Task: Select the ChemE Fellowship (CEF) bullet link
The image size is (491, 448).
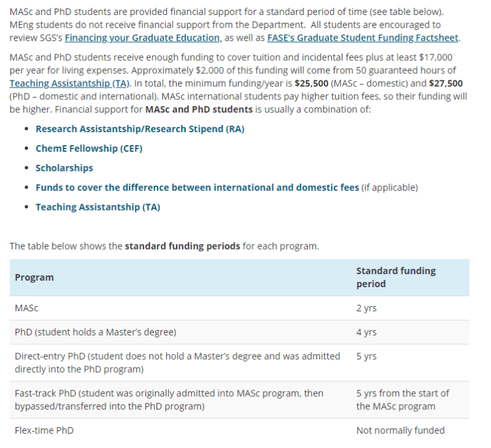Action: coord(88,148)
